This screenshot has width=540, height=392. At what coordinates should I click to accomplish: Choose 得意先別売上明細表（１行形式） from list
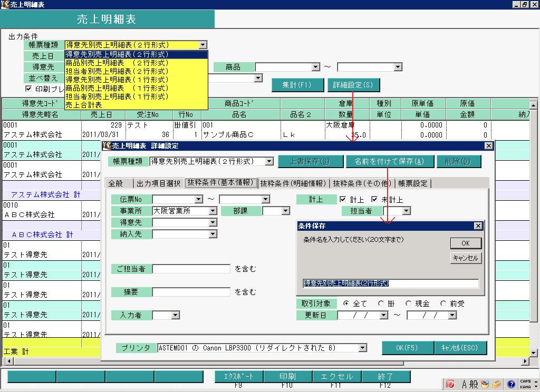tap(137, 80)
